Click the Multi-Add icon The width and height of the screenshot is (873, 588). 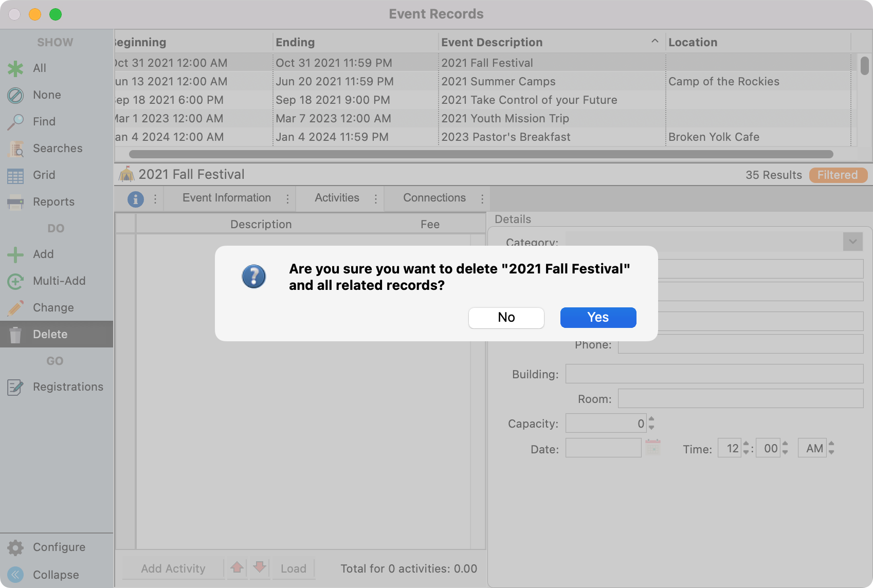point(15,281)
